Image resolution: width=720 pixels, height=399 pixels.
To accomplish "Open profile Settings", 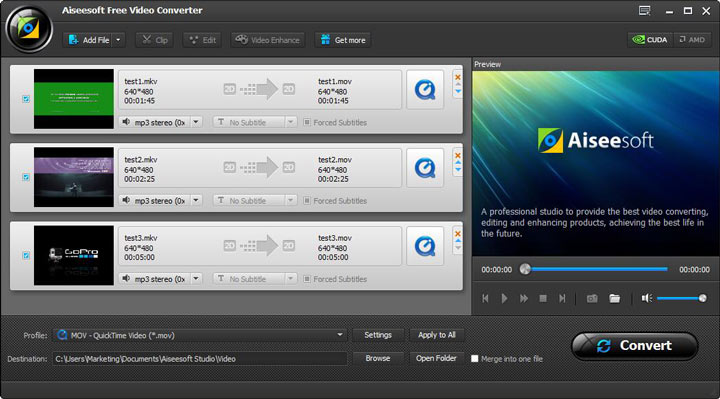I will point(378,335).
